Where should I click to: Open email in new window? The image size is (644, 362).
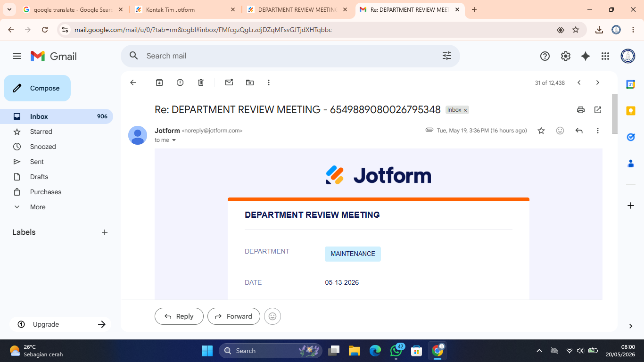[598, 110]
